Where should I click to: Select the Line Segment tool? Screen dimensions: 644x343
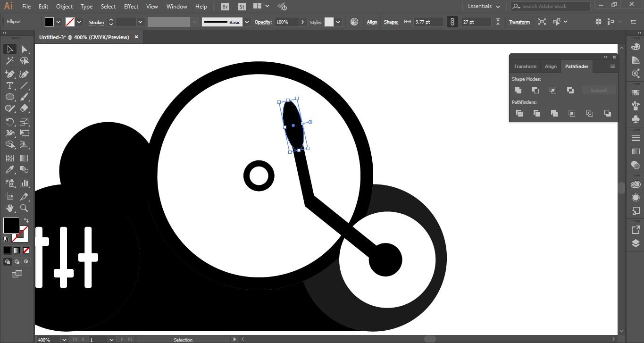click(24, 85)
